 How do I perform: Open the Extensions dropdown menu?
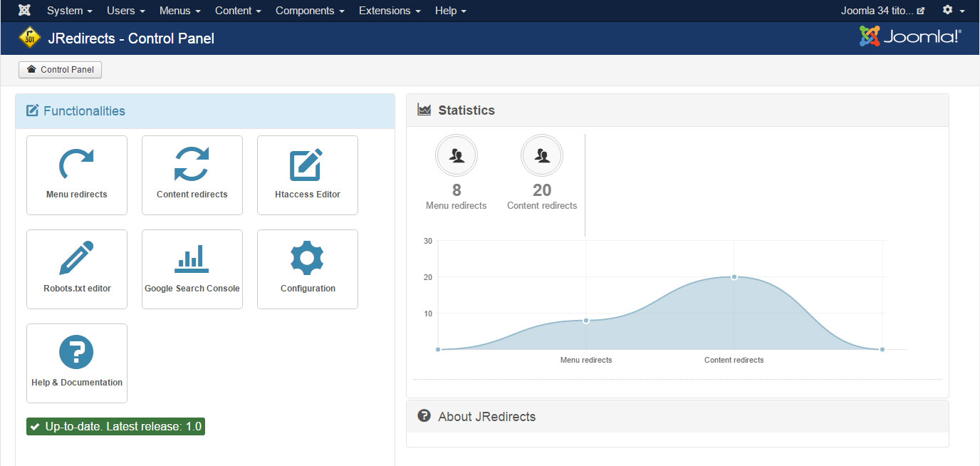pos(390,11)
